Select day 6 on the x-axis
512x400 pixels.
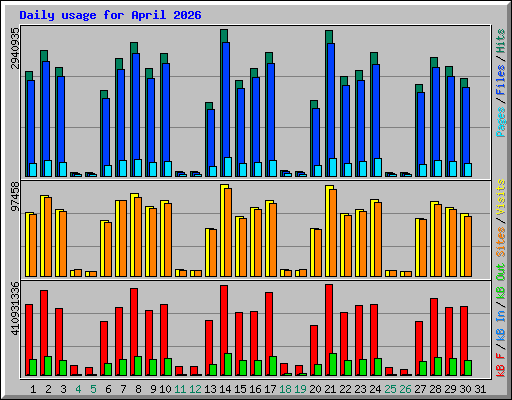(x=108, y=389)
